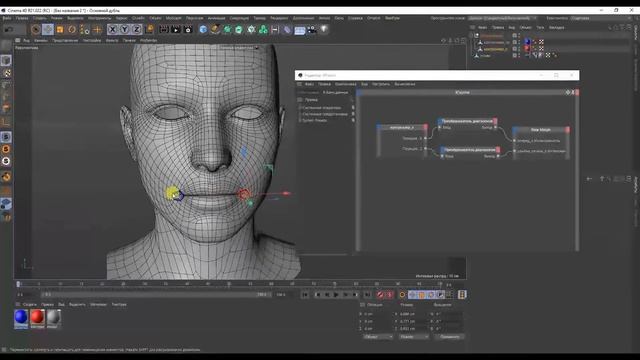Add a light object icon
The image size is (640, 360).
tap(324, 29)
